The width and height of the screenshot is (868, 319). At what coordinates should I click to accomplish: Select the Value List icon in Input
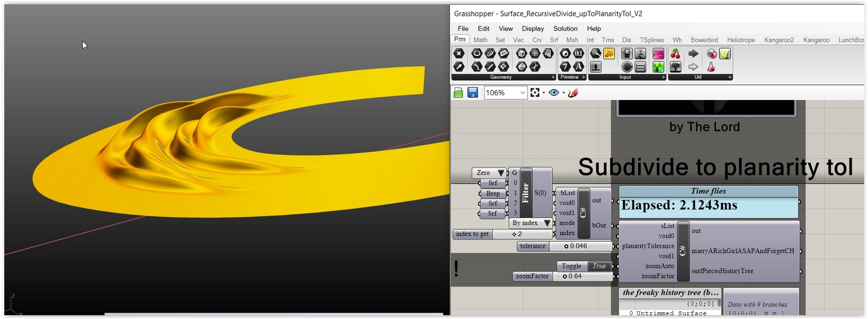pyautogui.click(x=640, y=67)
